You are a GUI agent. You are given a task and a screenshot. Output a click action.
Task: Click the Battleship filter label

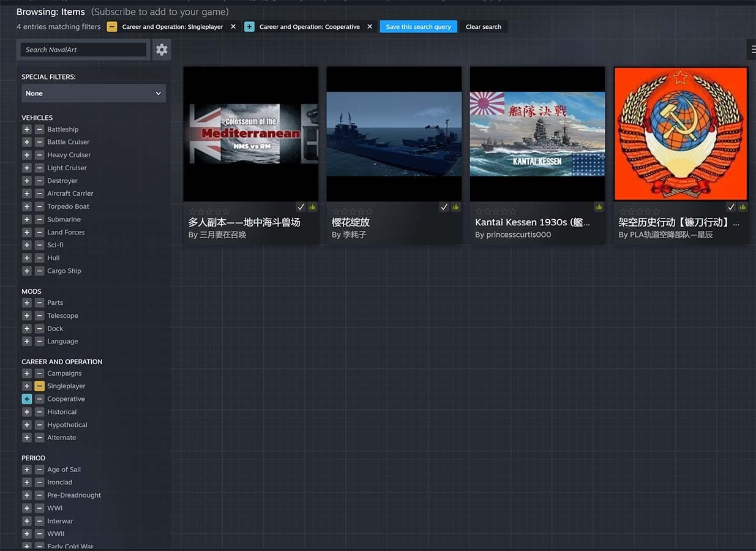(63, 129)
